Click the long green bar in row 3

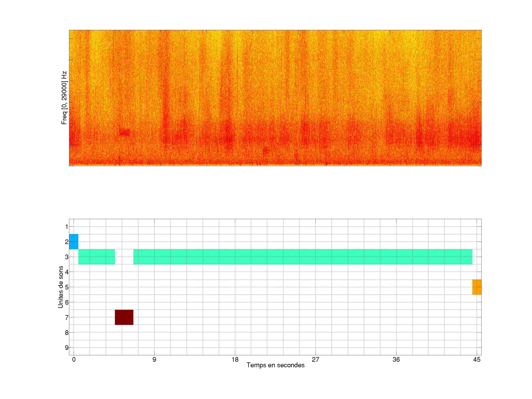point(303,257)
